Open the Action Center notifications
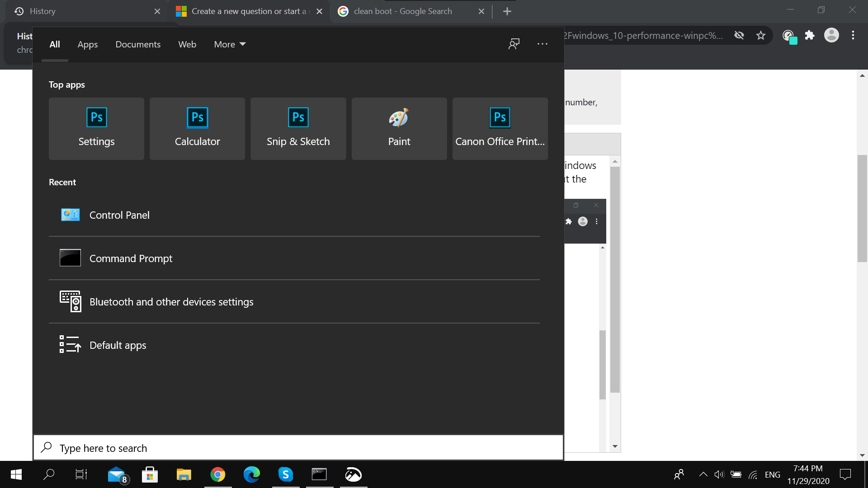 [x=845, y=474]
